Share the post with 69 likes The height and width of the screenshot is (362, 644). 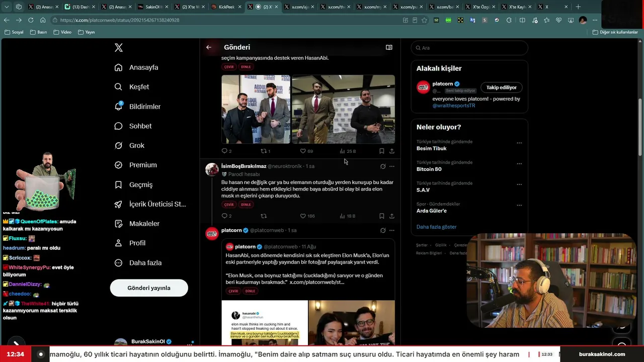[391, 151]
